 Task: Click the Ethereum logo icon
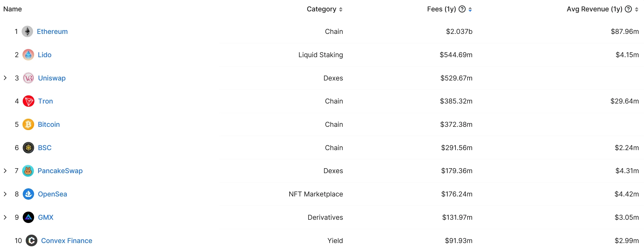(x=27, y=32)
